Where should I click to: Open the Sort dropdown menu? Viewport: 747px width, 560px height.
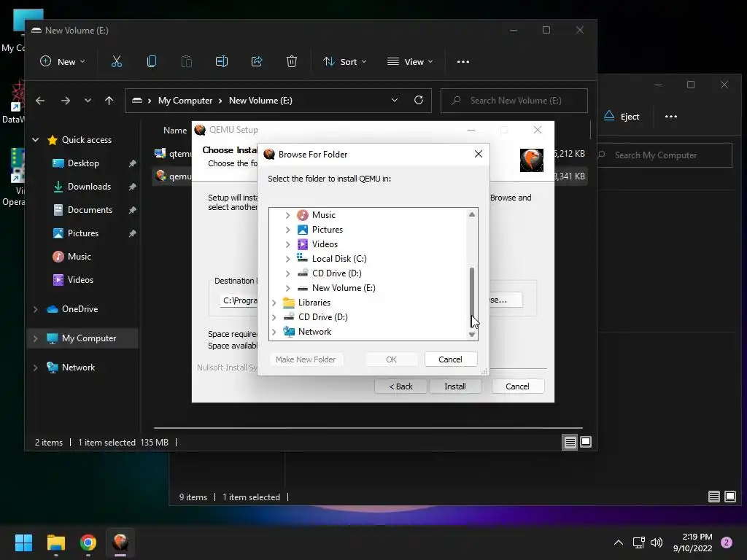(345, 61)
